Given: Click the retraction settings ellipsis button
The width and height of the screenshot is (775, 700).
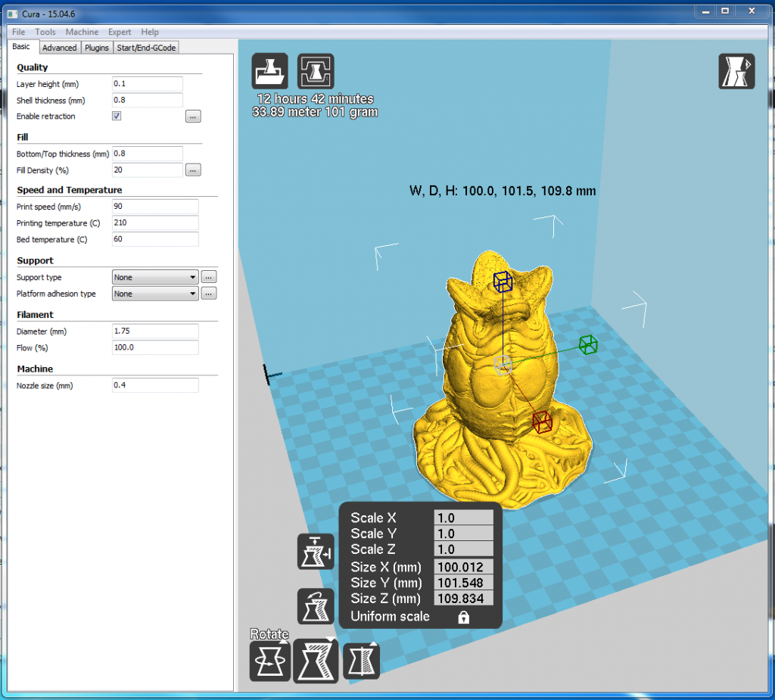Looking at the screenshot, I should pos(193,117).
